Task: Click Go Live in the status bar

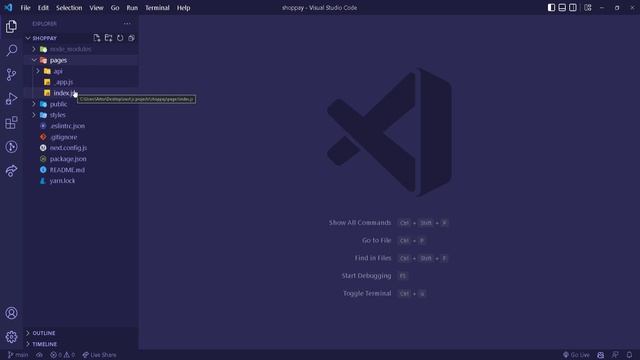Action: coord(576,355)
